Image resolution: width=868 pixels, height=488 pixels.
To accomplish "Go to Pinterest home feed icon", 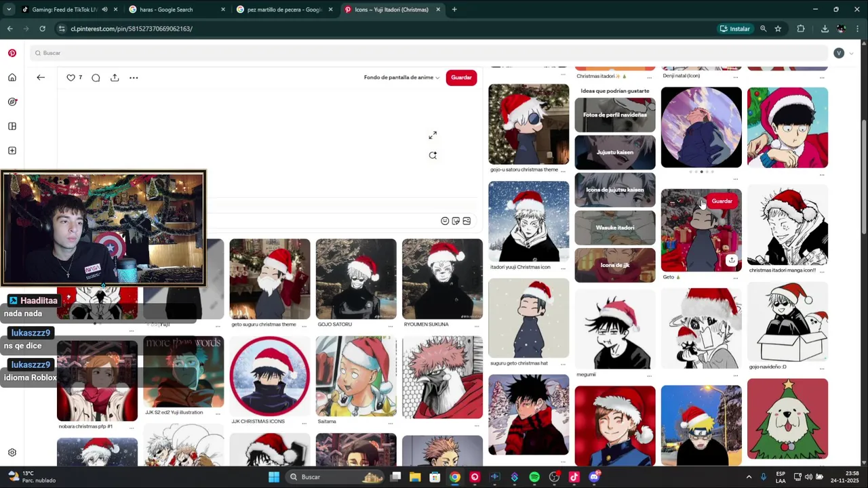I will 12,77.
